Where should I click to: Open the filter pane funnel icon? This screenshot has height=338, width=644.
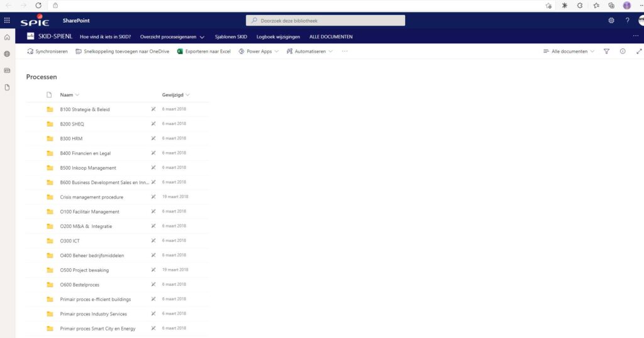pyautogui.click(x=606, y=52)
